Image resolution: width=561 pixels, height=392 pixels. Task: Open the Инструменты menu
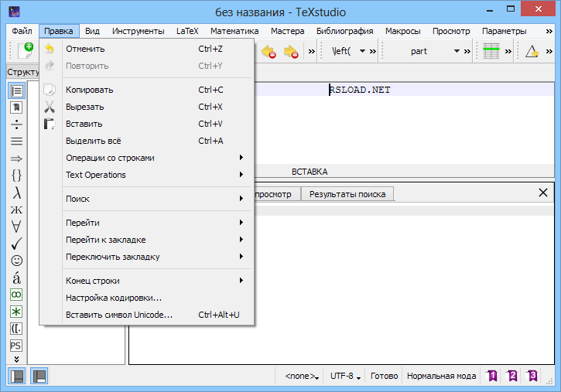point(138,32)
